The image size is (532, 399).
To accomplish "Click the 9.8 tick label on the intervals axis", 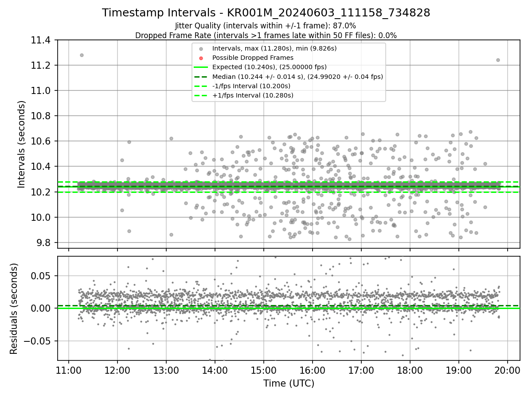I will [44, 243].
